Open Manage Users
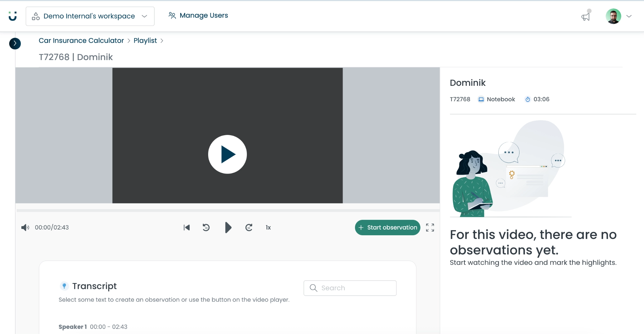Viewport: 644px width, 334px height. pyautogui.click(x=198, y=15)
